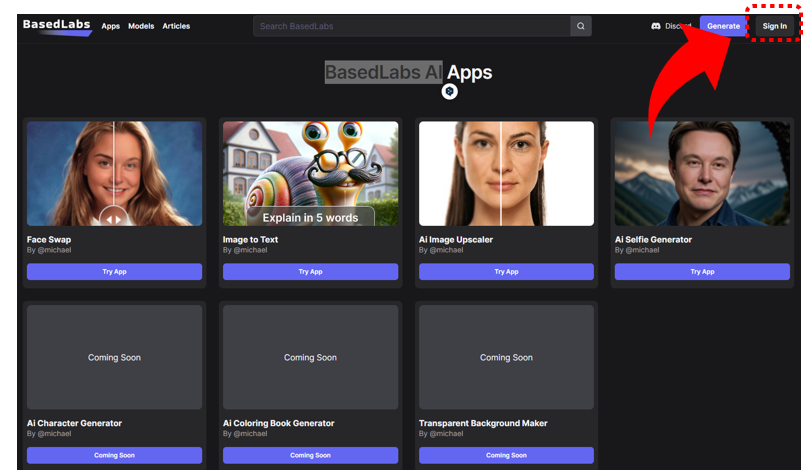812x470 pixels.
Task: Open the Ai Image Upscaler thumbnail
Action: click(506, 173)
